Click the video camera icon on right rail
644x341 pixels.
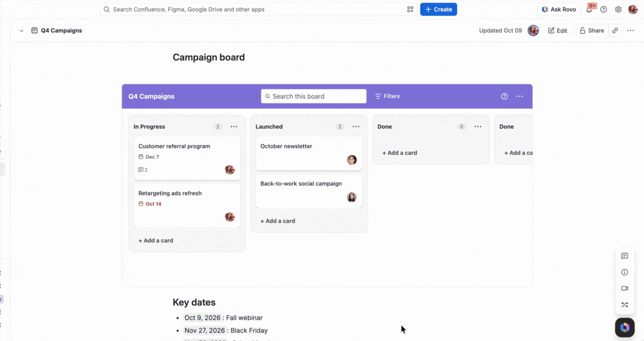coord(624,288)
